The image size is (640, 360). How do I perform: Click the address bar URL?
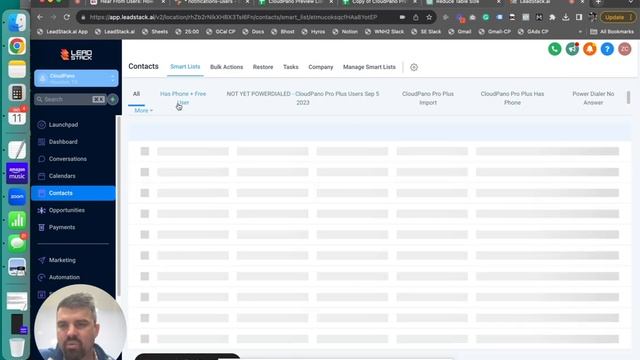[x=233, y=17]
